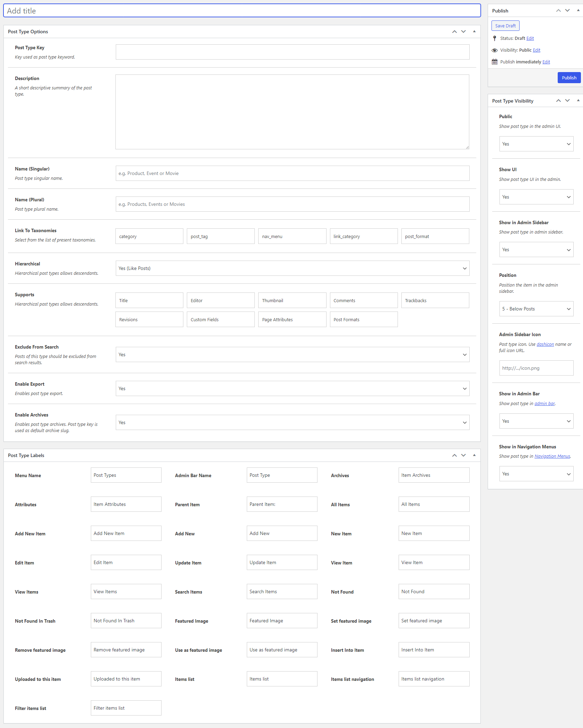Screen dimensions: 583x728
Task: Click the publish calendar icon
Action: pyautogui.click(x=495, y=62)
